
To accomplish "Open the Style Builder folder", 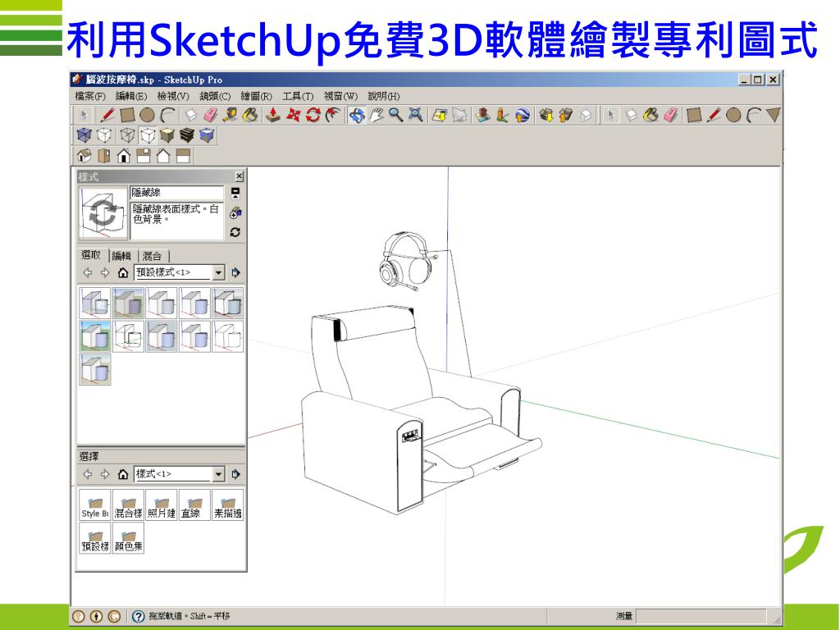I will coord(95,504).
